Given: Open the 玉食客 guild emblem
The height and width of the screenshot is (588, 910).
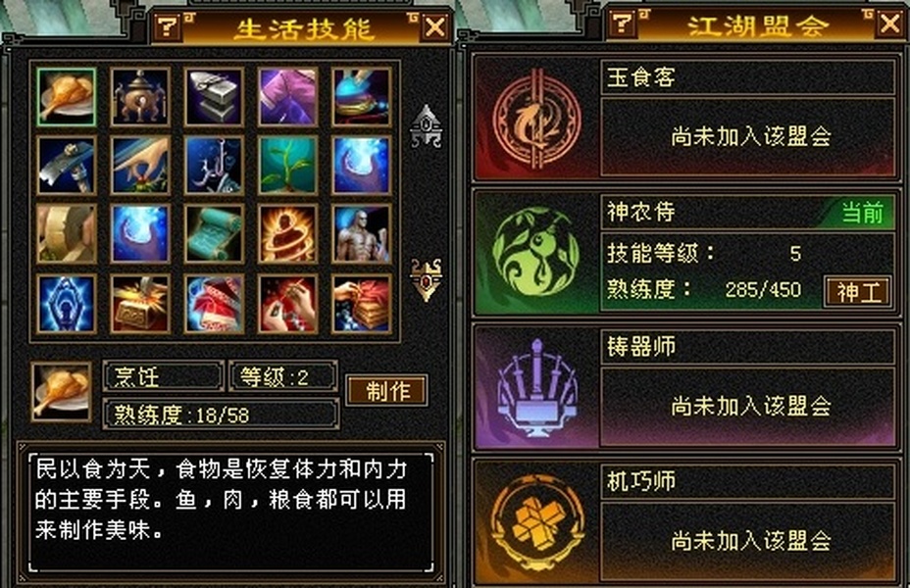Looking at the screenshot, I should coord(536,119).
